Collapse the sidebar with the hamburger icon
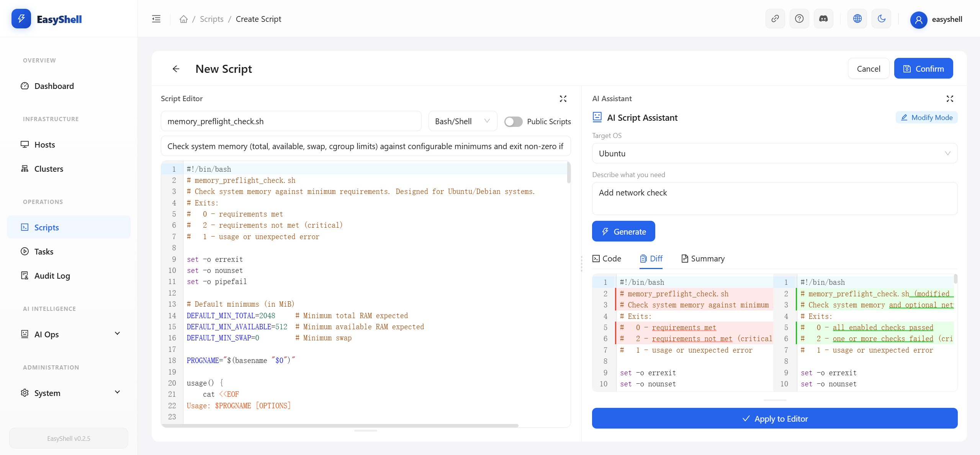 [x=155, y=18]
